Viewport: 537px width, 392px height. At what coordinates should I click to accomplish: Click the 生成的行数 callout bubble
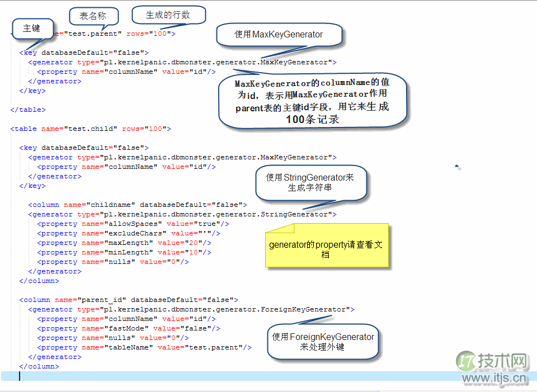[x=168, y=15]
